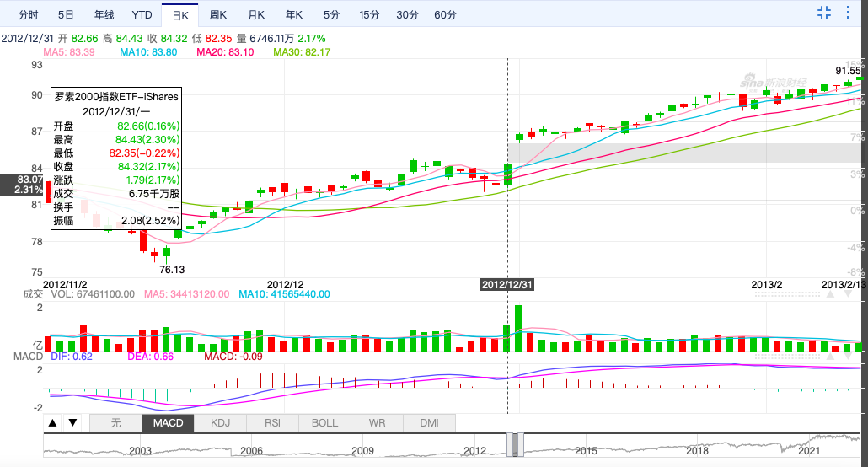Switch to the 5日 five-day tab

(x=66, y=15)
